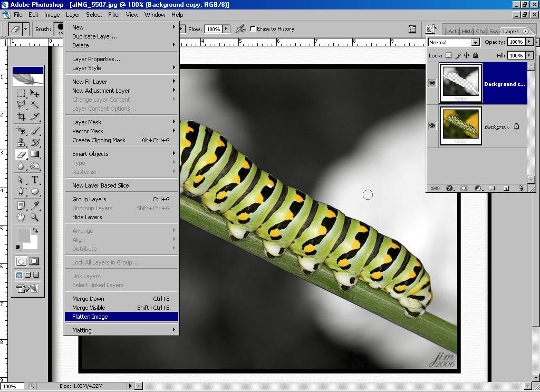Click new adjustment layer icon in Layers panel
This screenshot has width=540, height=392.
tap(478, 188)
